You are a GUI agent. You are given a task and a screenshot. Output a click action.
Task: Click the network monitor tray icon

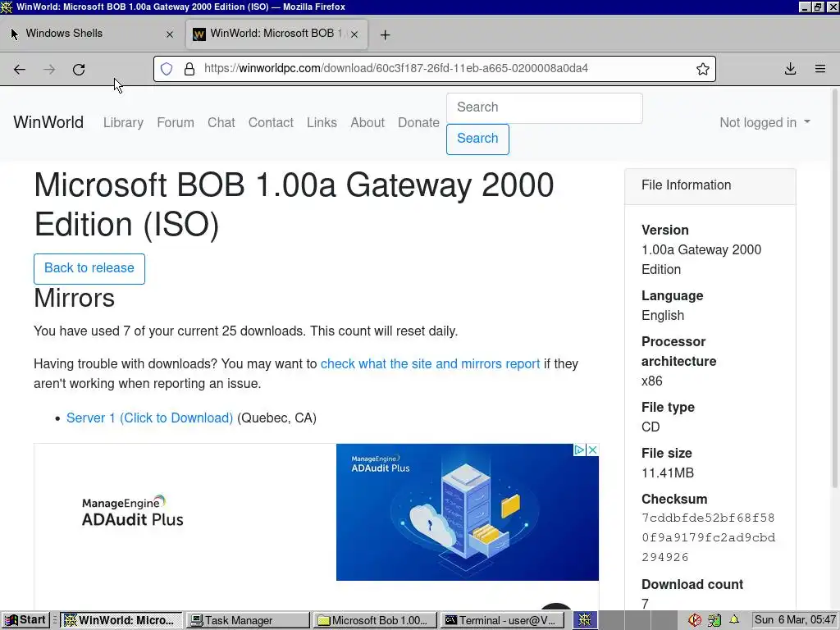pyautogui.click(x=714, y=620)
